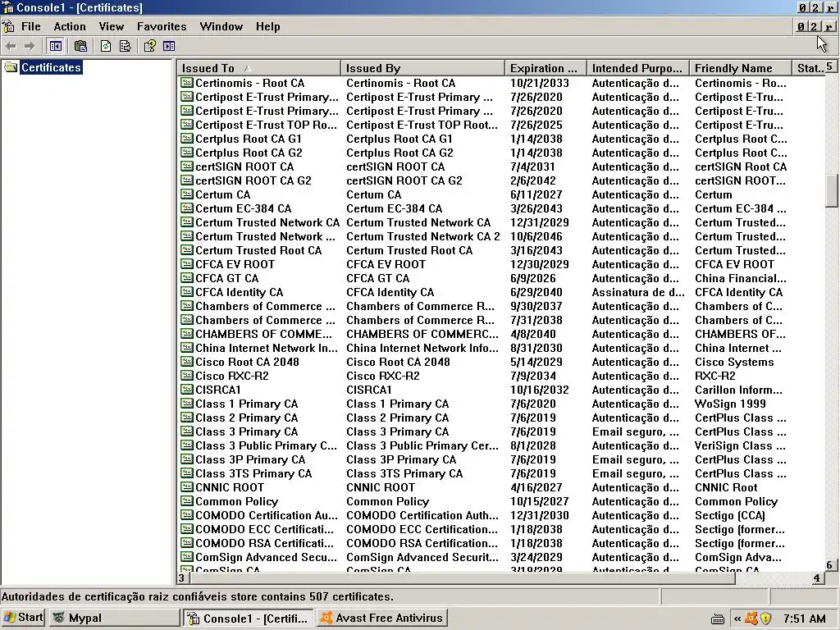Sort by the Friendly Name column header

coord(741,68)
